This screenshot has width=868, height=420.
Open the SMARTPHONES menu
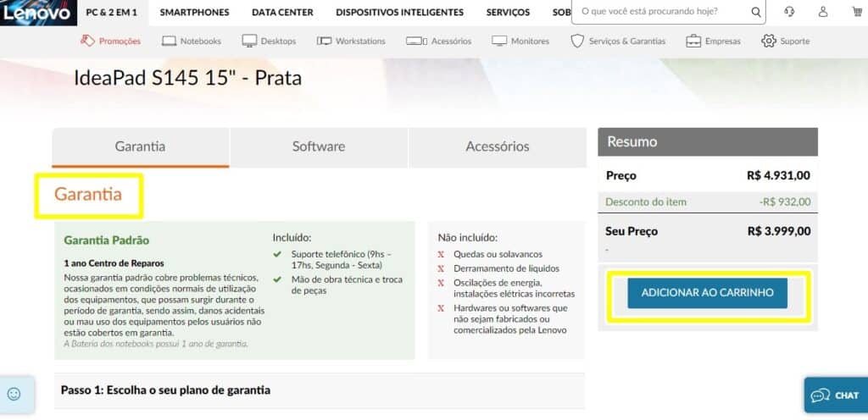click(194, 12)
